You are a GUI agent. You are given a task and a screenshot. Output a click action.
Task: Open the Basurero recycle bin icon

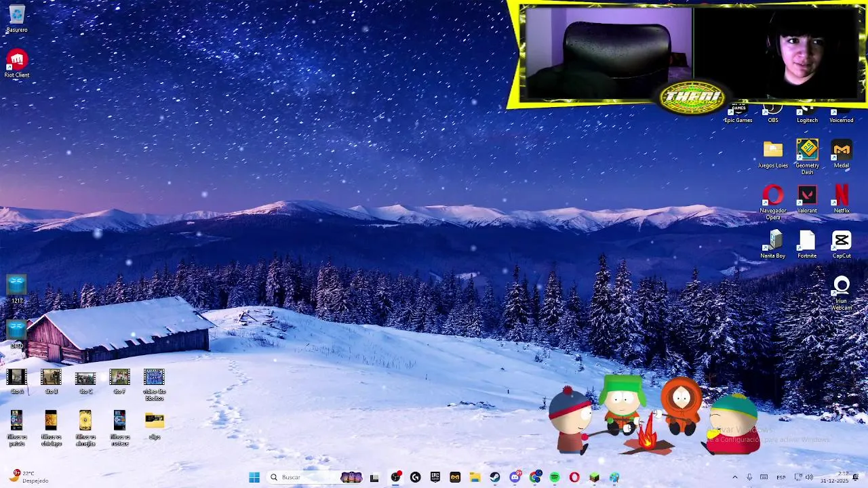click(x=17, y=19)
